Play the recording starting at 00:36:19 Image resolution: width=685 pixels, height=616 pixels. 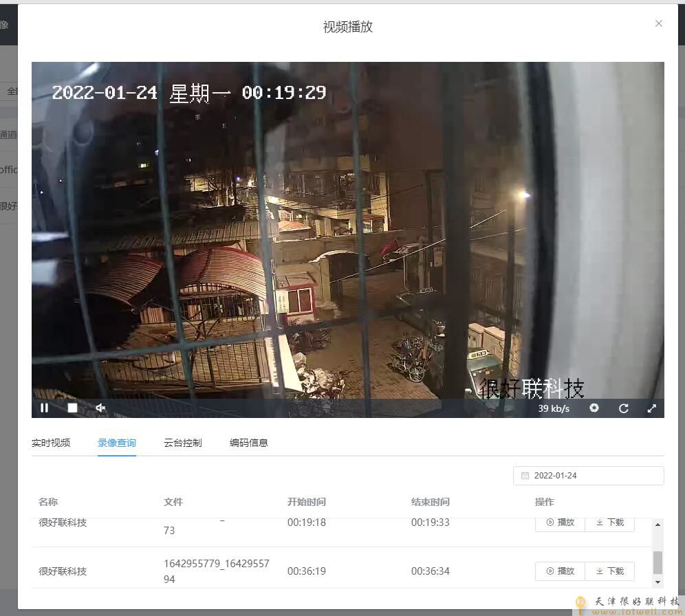tap(560, 571)
